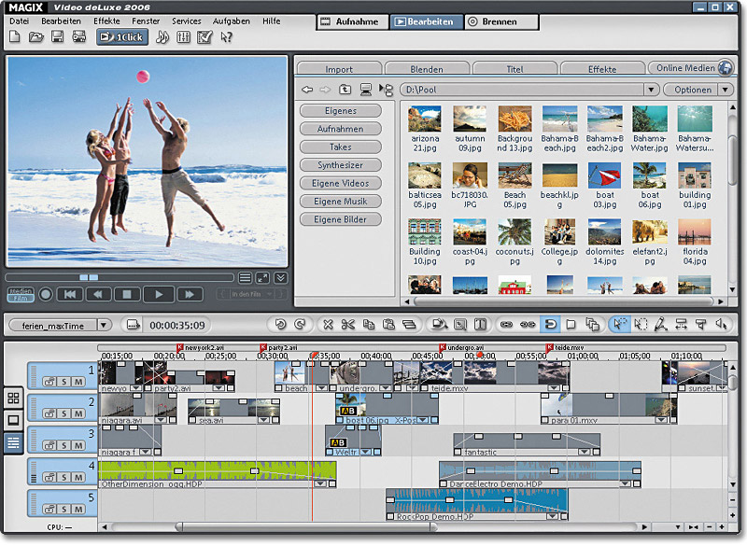Open the title editor T icon
Image resolution: width=747 pixels, height=560 pixels.
tap(480, 325)
